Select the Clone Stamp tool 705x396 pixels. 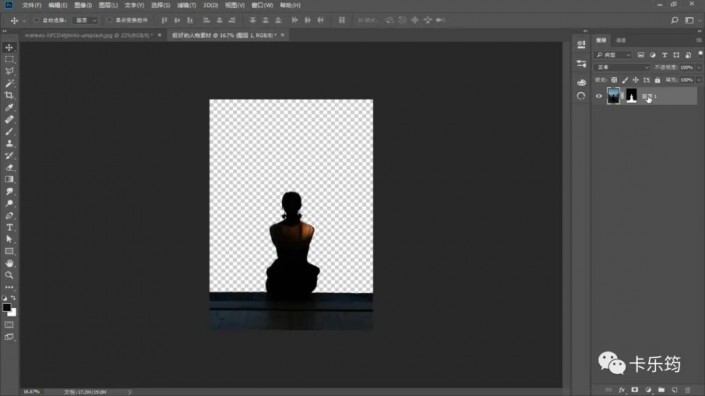point(9,143)
